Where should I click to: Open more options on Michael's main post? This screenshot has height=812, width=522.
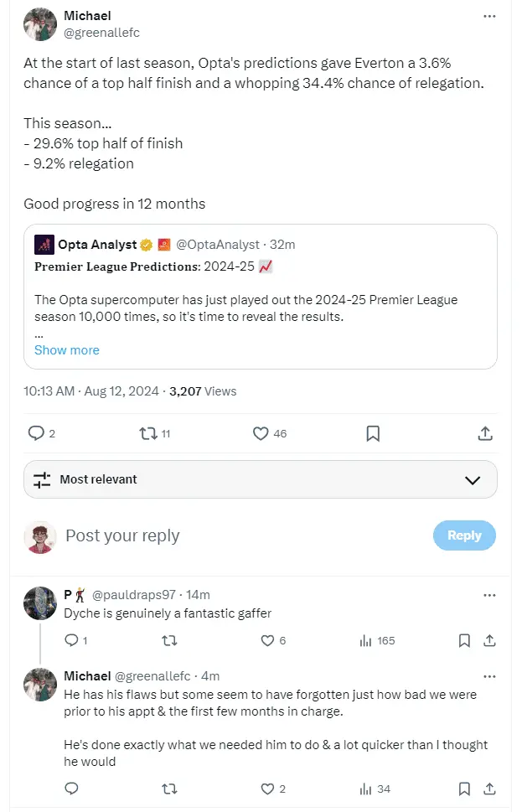tap(489, 16)
